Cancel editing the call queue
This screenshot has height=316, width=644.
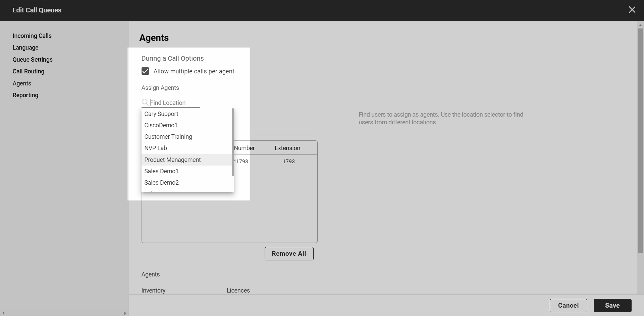pos(568,305)
